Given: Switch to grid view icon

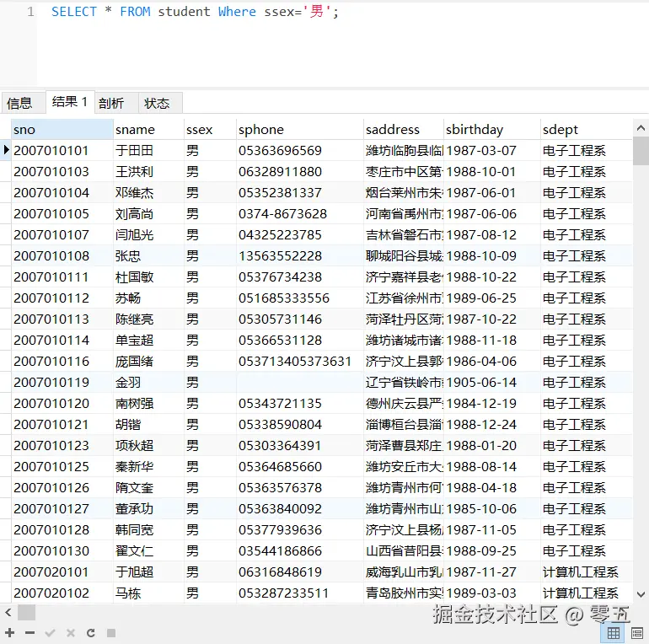Looking at the screenshot, I should [x=614, y=633].
